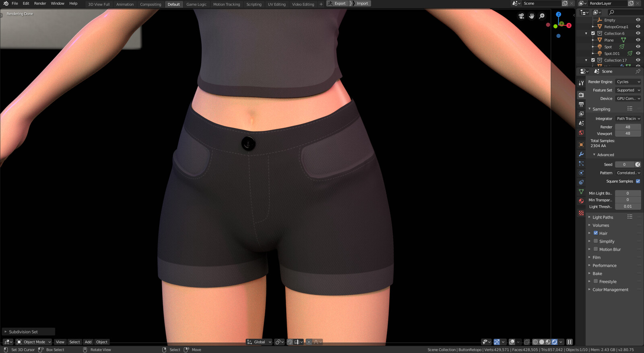
Task: Enable the Simplify checkbox
Action: pyautogui.click(x=596, y=241)
